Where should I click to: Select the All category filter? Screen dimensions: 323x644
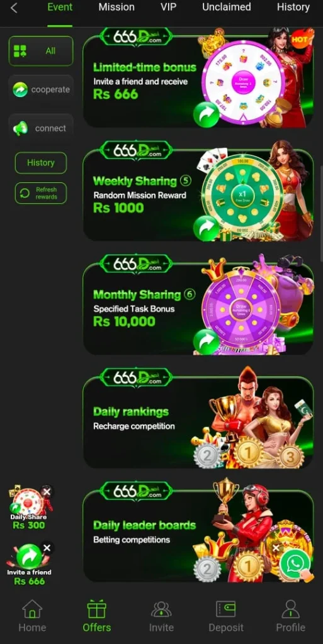point(41,51)
